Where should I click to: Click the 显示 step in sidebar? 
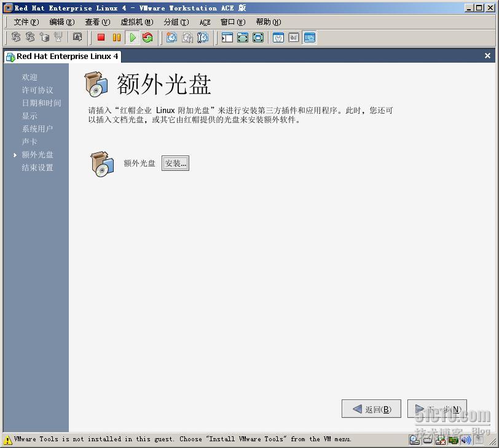(29, 116)
